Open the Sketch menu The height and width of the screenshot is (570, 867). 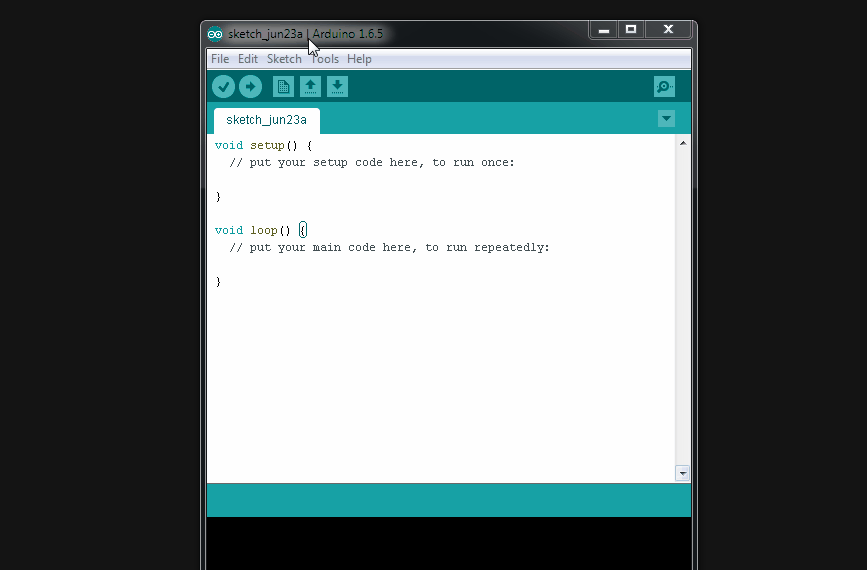click(284, 59)
